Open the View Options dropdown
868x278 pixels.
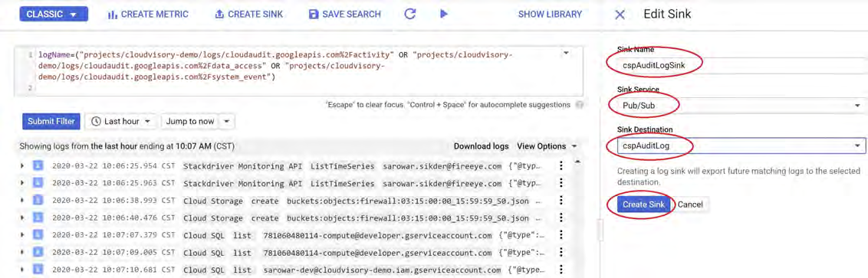(547, 146)
